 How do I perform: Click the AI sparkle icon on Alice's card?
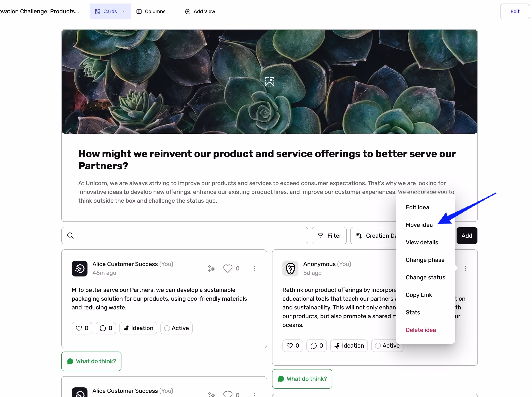coord(211,268)
